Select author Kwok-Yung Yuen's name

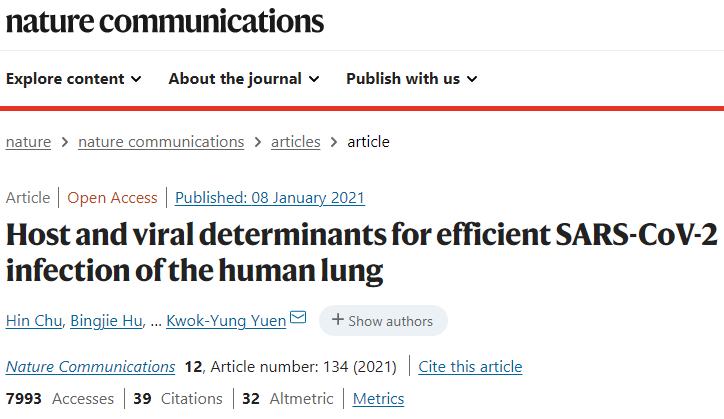click(x=226, y=321)
